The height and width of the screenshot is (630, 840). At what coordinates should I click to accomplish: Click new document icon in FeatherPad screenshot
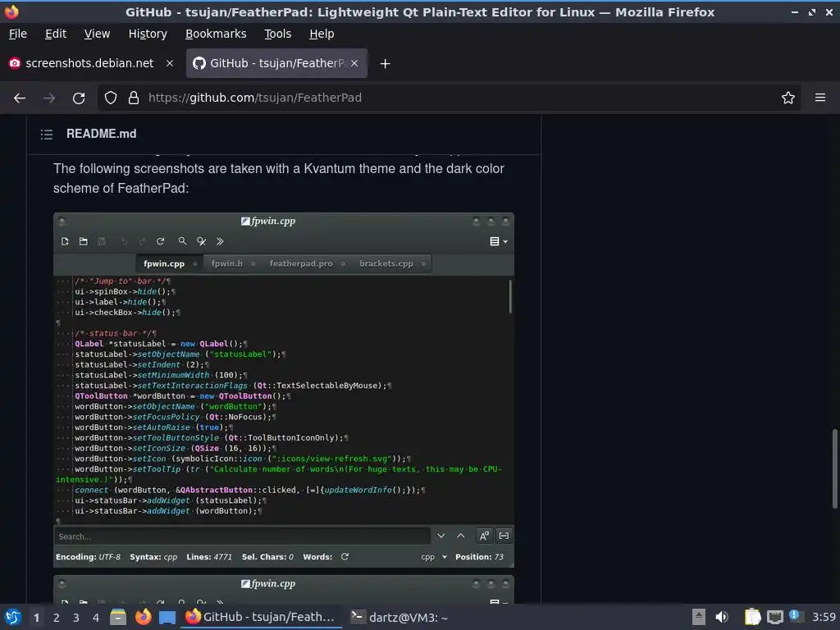(65, 242)
